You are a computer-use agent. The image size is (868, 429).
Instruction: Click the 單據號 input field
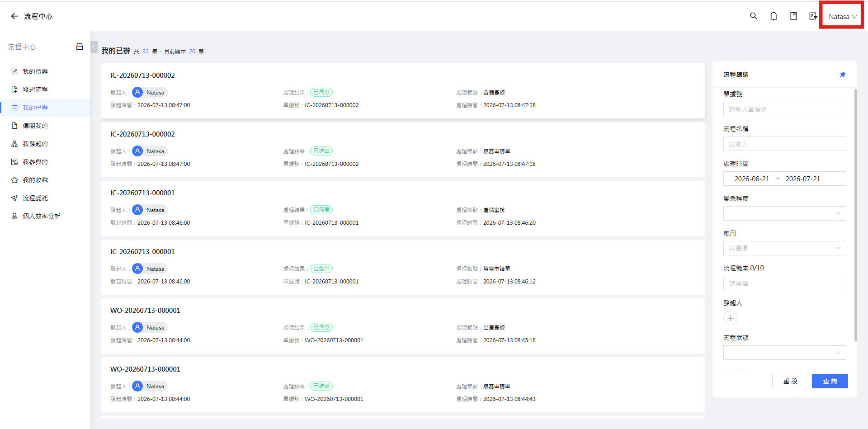785,109
